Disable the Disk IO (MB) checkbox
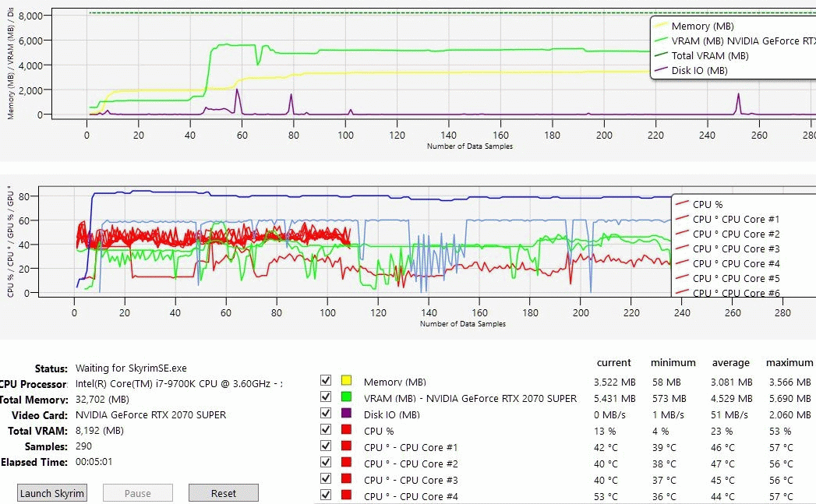 (x=327, y=414)
